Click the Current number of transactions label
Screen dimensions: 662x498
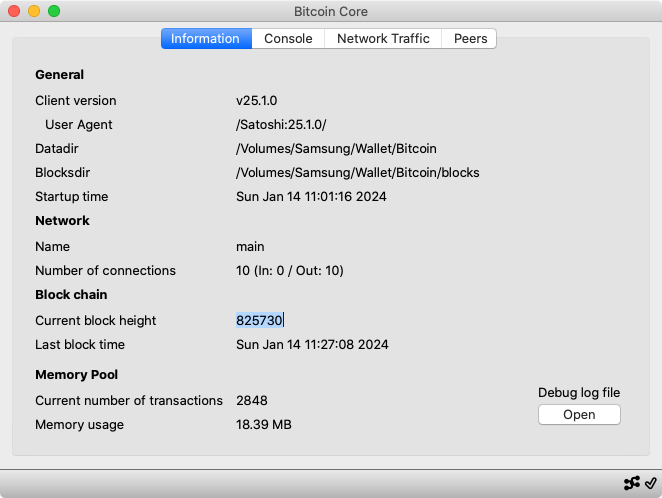coord(129,401)
